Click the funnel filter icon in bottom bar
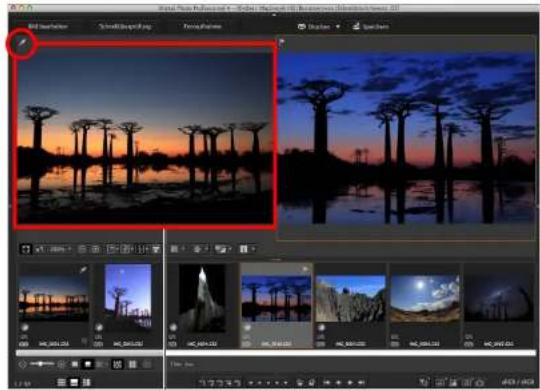540x390 pixels. (x=424, y=382)
